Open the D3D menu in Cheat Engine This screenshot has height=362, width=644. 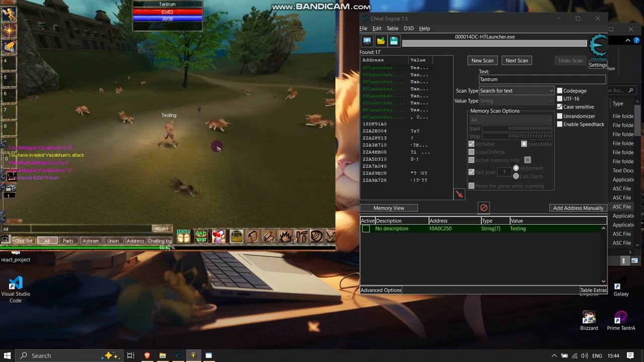point(409,29)
